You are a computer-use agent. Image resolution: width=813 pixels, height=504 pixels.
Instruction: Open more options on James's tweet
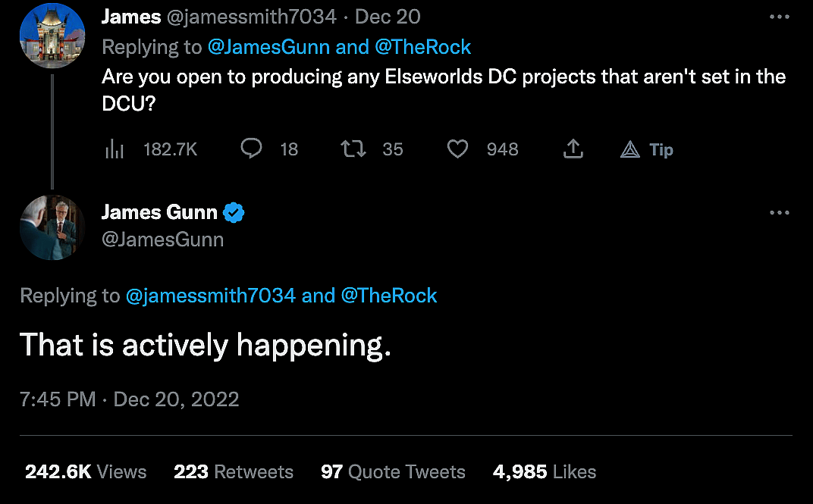(779, 17)
